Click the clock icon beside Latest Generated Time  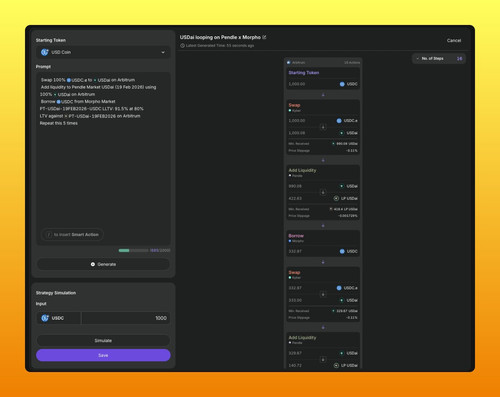[182, 46]
